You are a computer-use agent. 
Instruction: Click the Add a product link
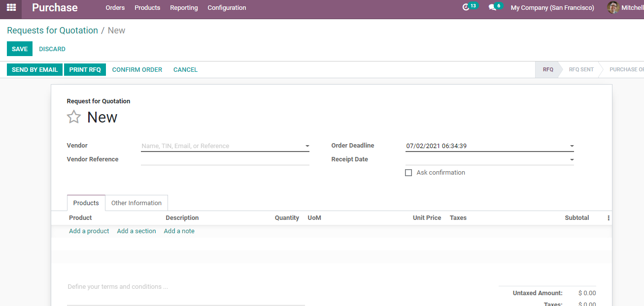(89, 231)
